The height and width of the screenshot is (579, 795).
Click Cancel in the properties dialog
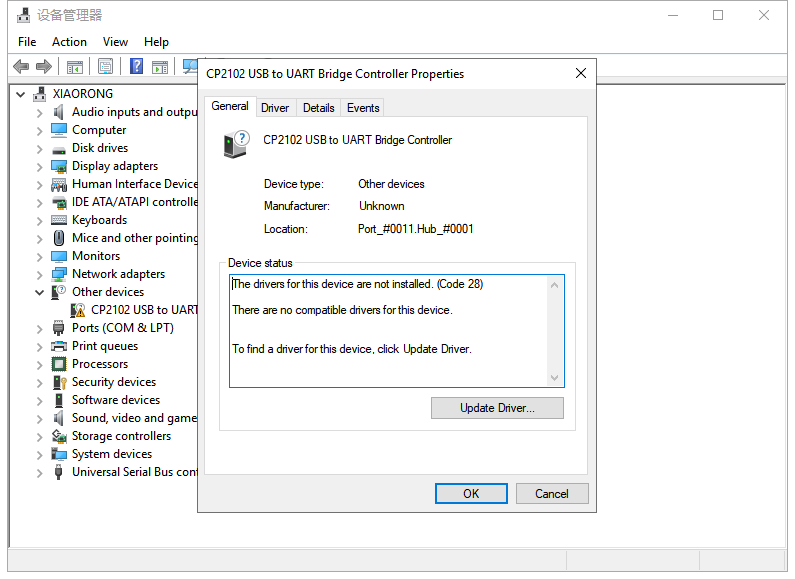pos(552,493)
